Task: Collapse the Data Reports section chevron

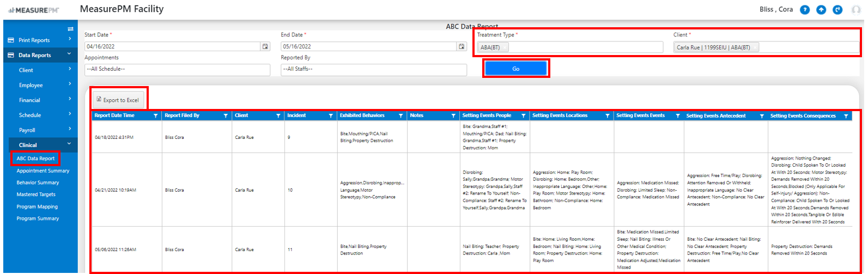Action: tap(69, 54)
